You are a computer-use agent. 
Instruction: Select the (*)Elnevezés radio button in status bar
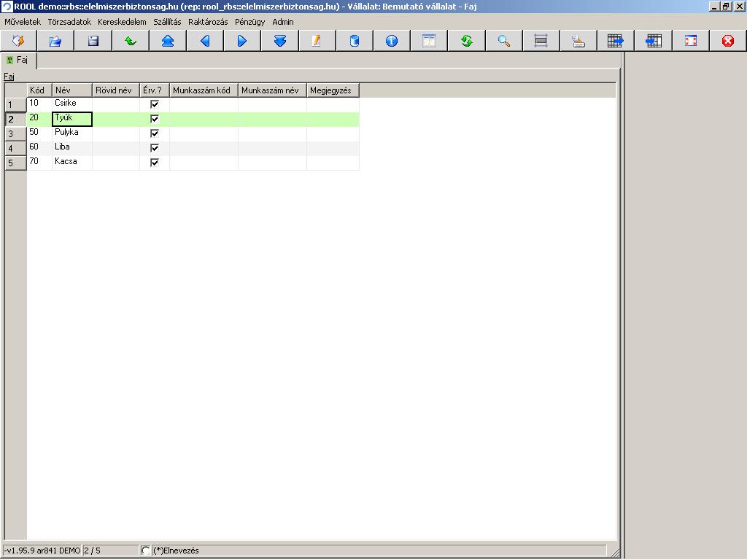(146, 551)
